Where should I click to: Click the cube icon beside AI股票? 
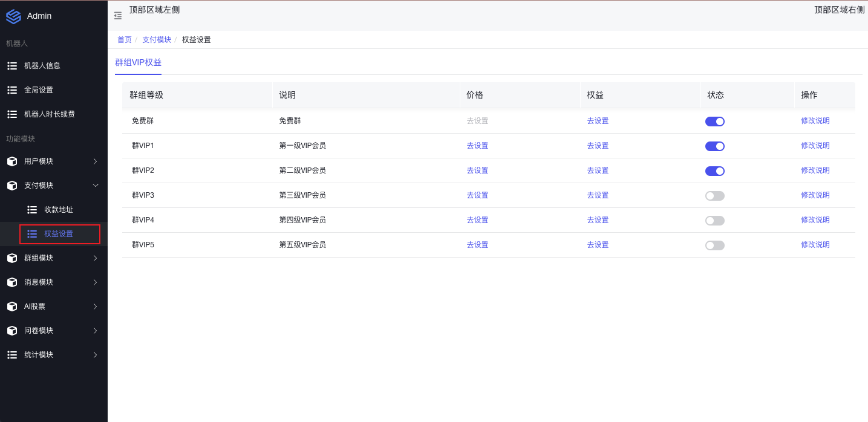point(12,307)
